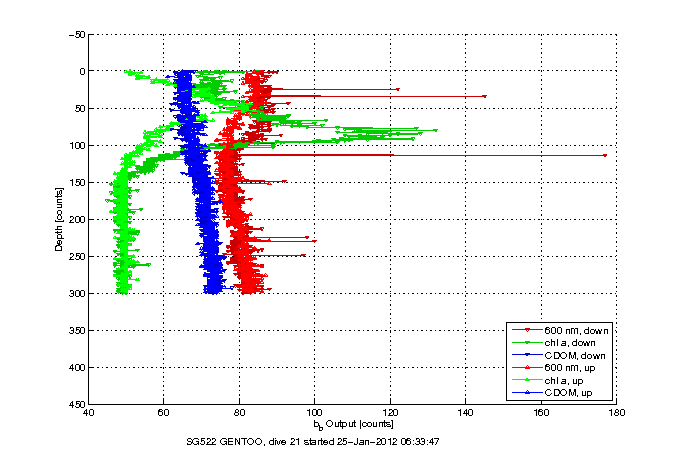This screenshot has height=454, width=681.
Task: Click the 0 tick on the depth axis
Action: pos(83,71)
